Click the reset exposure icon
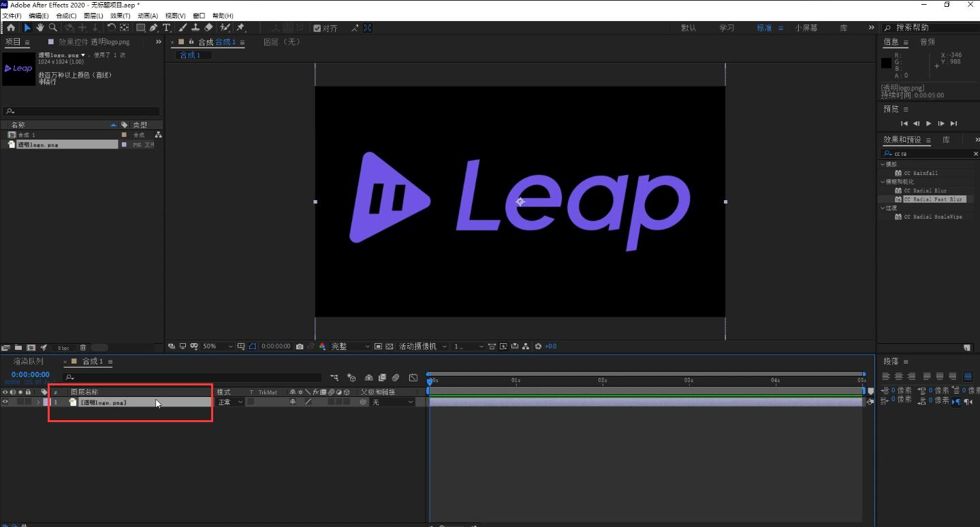 tap(538, 347)
